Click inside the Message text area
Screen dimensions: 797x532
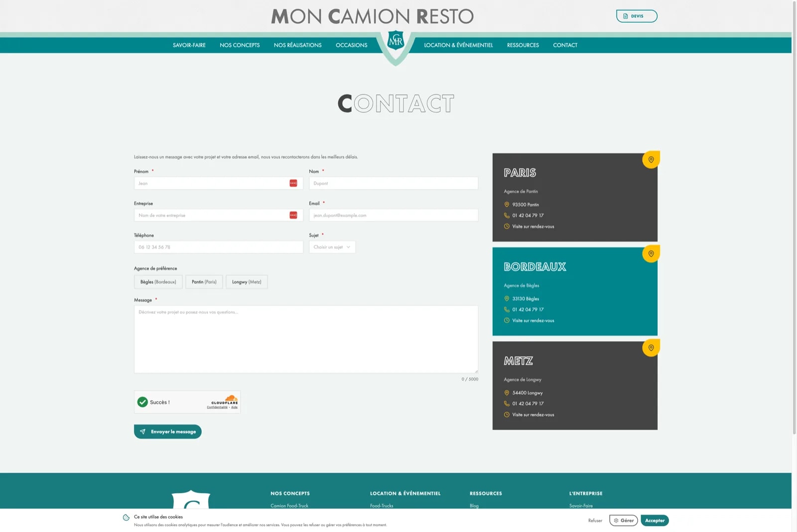point(305,339)
